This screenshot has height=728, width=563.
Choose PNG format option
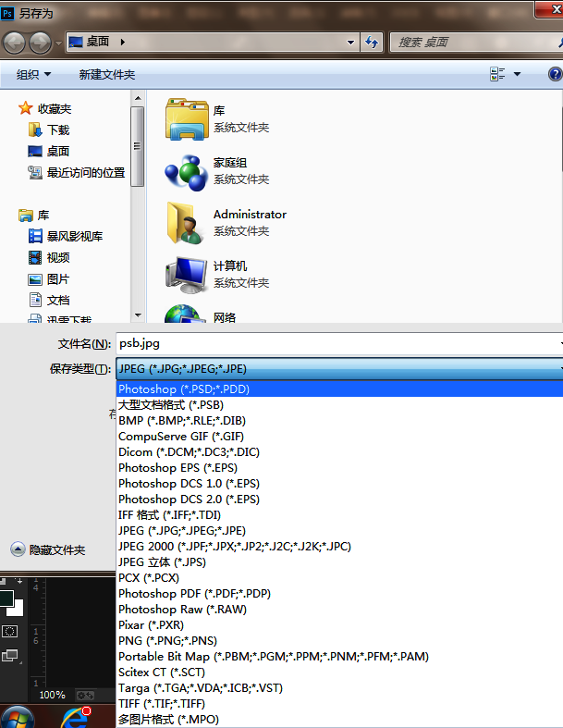click(x=339, y=641)
